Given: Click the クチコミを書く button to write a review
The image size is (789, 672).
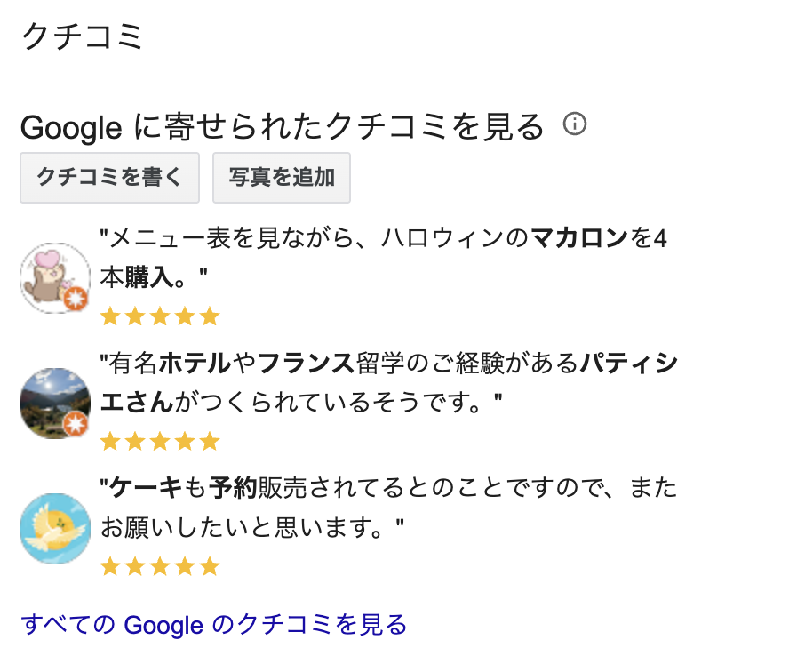Looking at the screenshot, I should tap(109, 177).
